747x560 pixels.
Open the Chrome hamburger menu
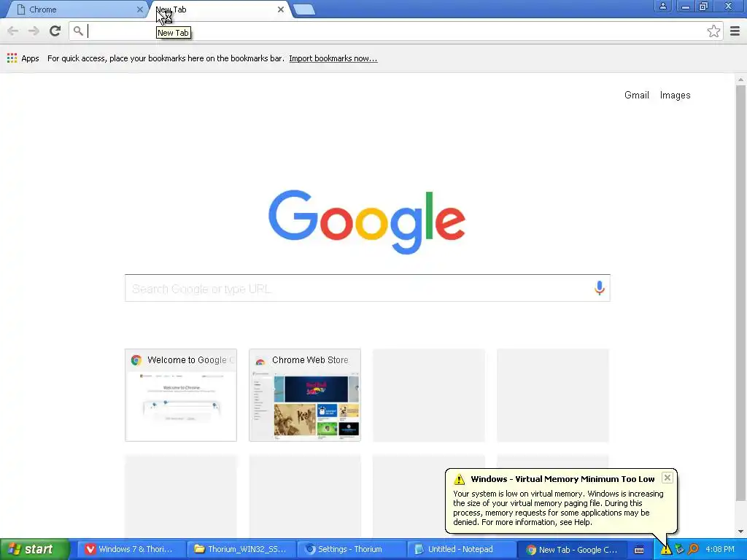[x=735, y=31]
